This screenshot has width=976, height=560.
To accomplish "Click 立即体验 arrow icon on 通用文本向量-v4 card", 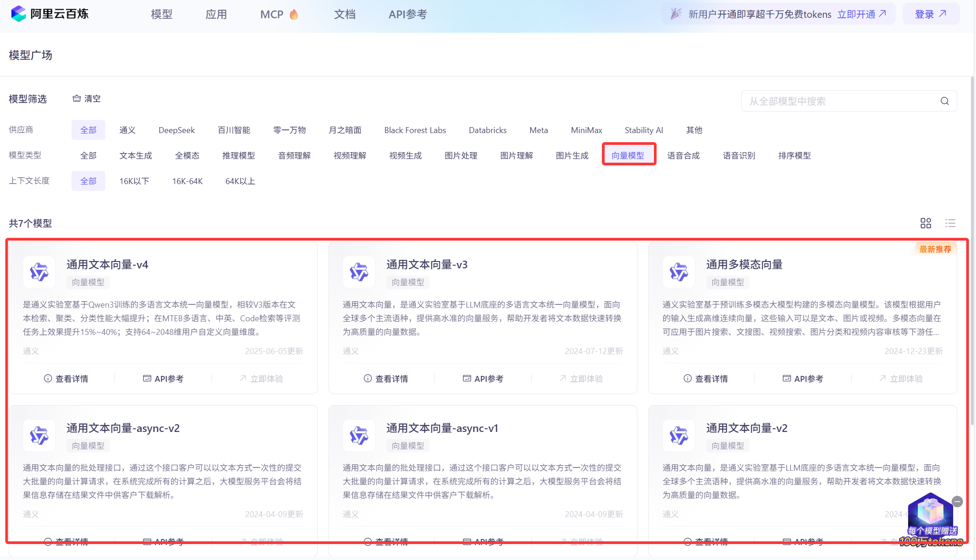I will (x=243, y=378).
